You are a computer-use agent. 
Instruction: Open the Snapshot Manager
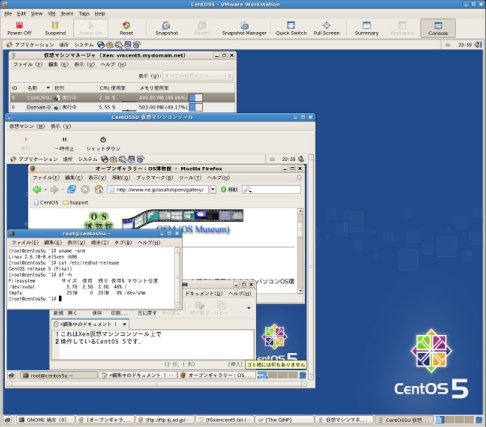point(244,28)
